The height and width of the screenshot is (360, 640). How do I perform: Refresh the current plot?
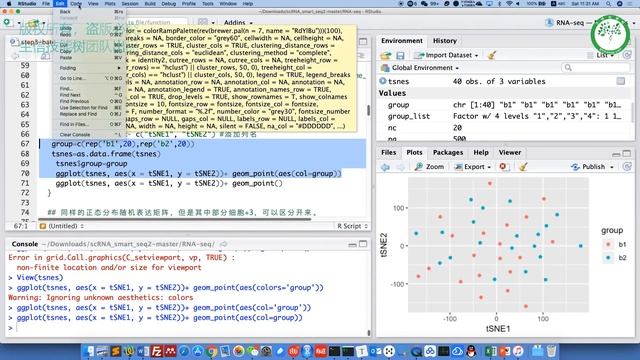point(627,167)
